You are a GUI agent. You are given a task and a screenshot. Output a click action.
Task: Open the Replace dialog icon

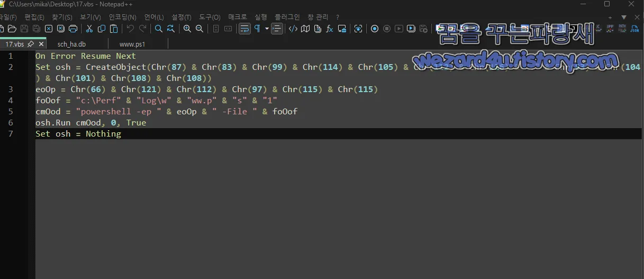[171, 29]
